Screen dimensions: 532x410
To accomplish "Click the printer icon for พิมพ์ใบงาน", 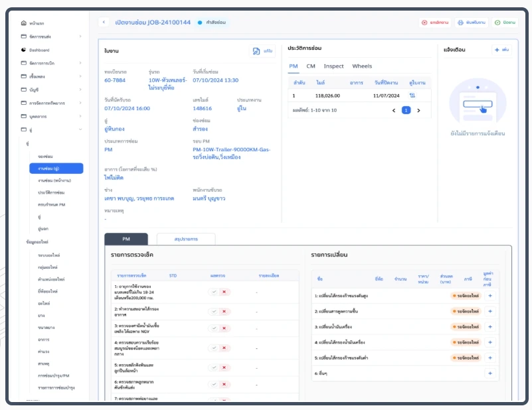I will (460, 23).
